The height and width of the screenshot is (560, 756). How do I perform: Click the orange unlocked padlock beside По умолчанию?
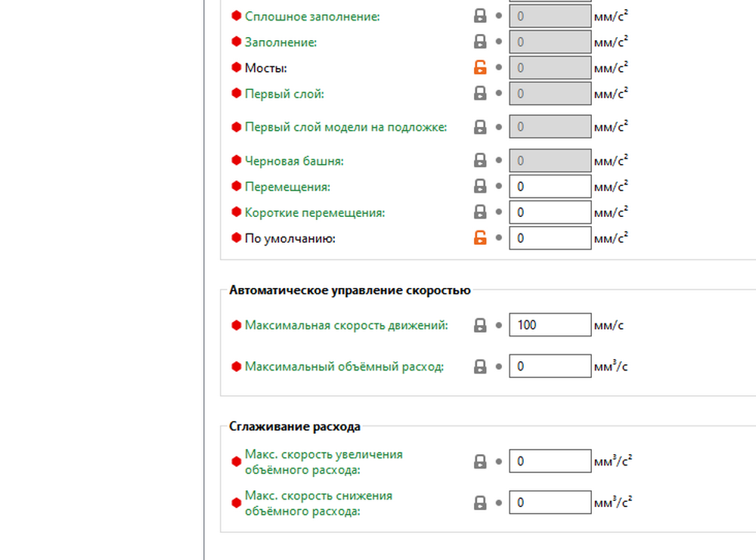point(480,238)
